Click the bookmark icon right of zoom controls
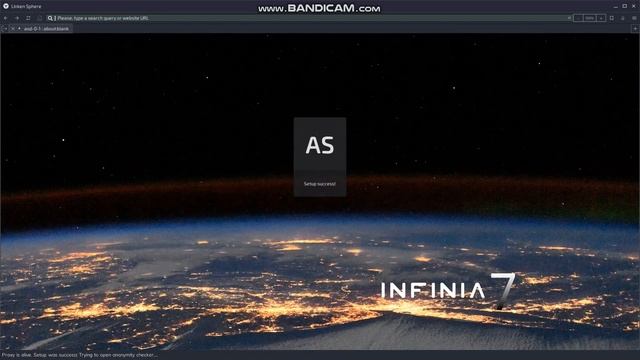Viewport: 640px width, 360px height. click(612, 18)
